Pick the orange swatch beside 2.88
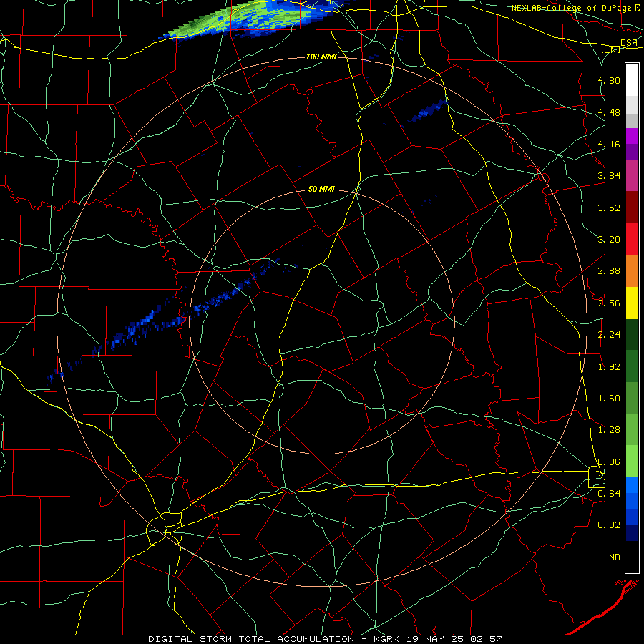Image resolution: width=644 pixels, height=644 pixels. [632, 271]
